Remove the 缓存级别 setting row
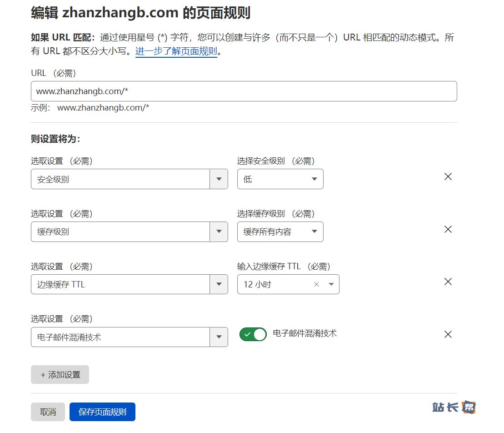 tap(448, 230)
